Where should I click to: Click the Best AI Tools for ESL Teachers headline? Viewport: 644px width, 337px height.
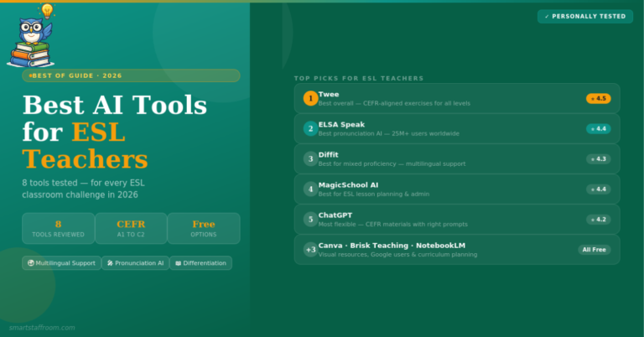(115, 132)
